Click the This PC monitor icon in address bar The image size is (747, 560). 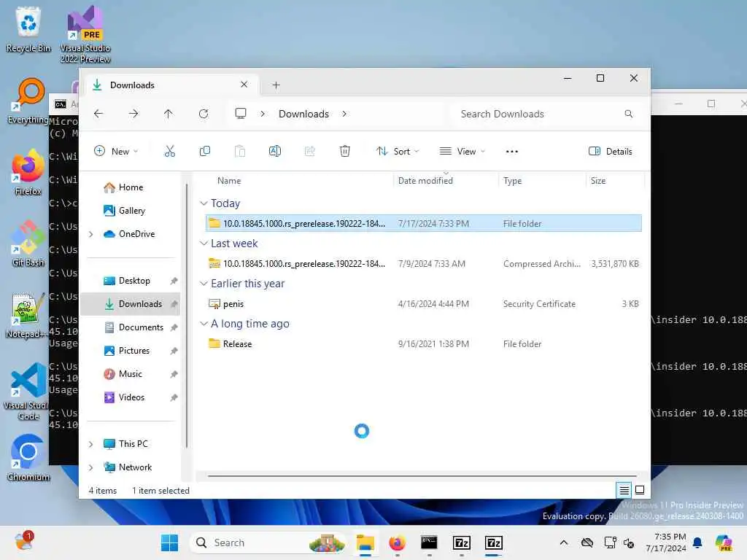pos(241,114)
